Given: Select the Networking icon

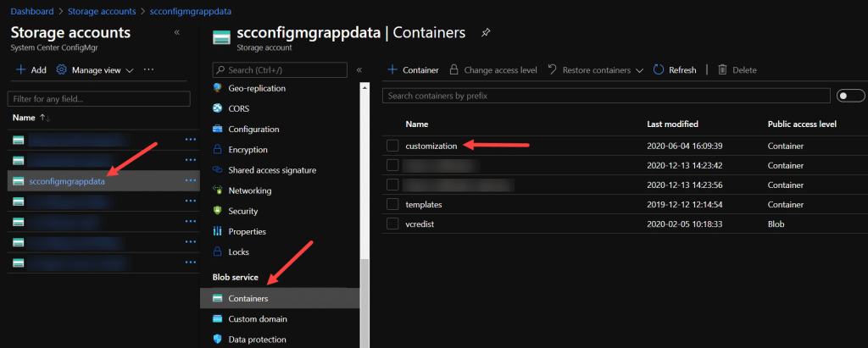Looking at the screenshot, I should (218, 191).
